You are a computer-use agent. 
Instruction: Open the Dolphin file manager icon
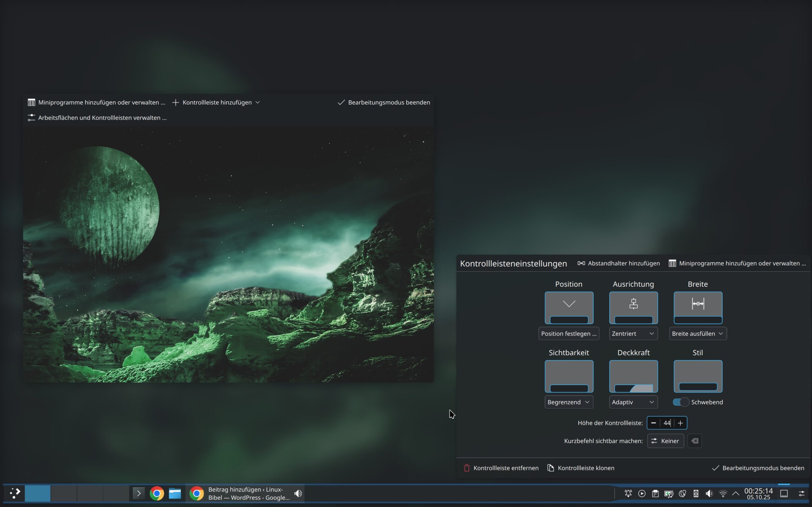click(x=175, y=493)
